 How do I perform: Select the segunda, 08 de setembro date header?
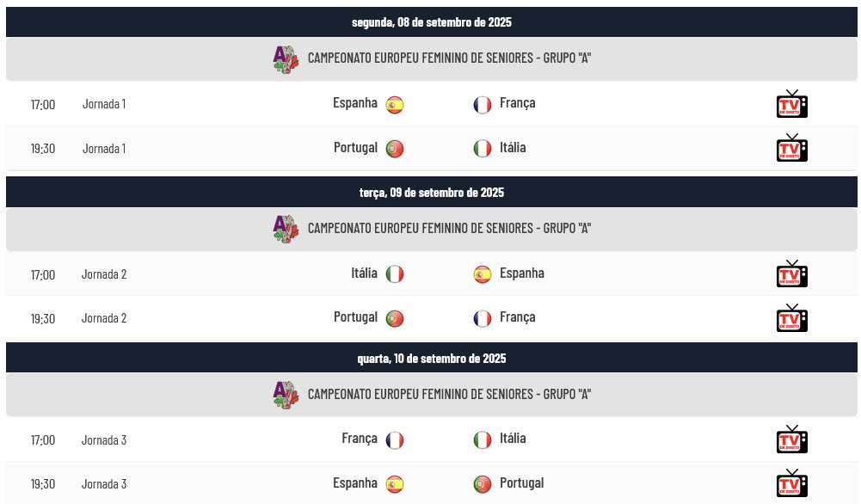click(432, 22)
